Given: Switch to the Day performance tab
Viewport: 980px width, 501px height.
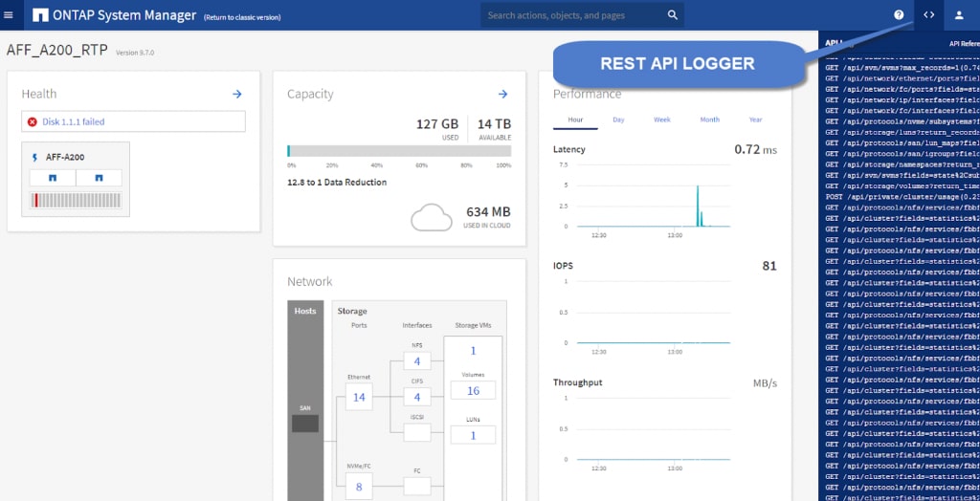Looking at the screenshot, I should pos(618,120).
